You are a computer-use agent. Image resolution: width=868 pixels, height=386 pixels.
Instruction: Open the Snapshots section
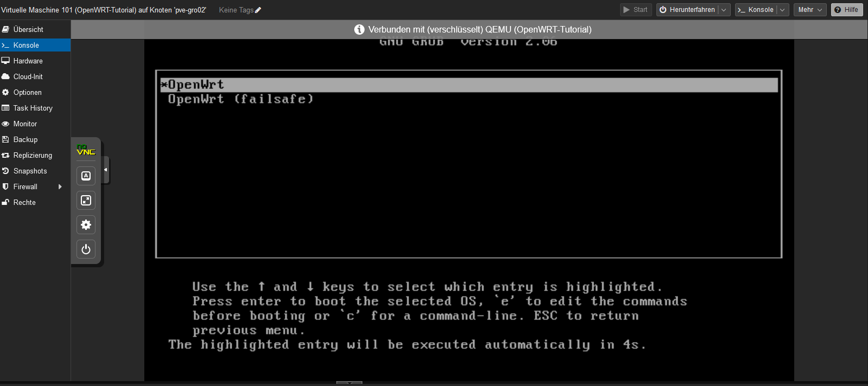[35, 171]
